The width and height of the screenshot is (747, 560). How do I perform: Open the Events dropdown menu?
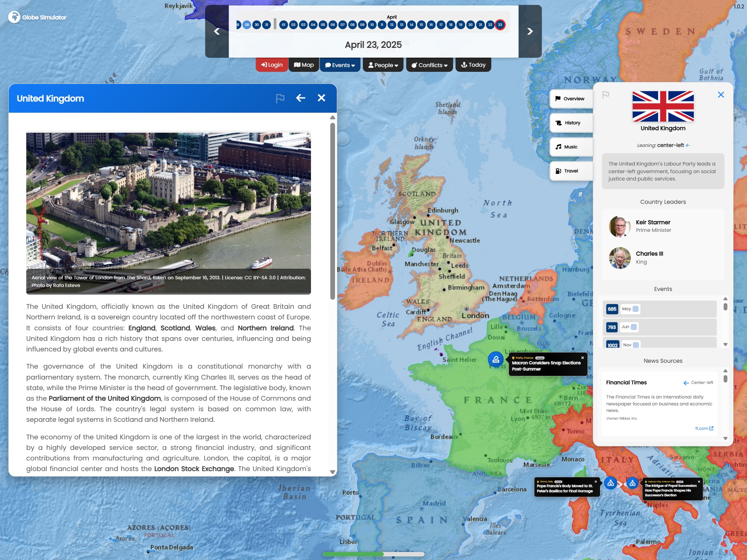(340, 65)
